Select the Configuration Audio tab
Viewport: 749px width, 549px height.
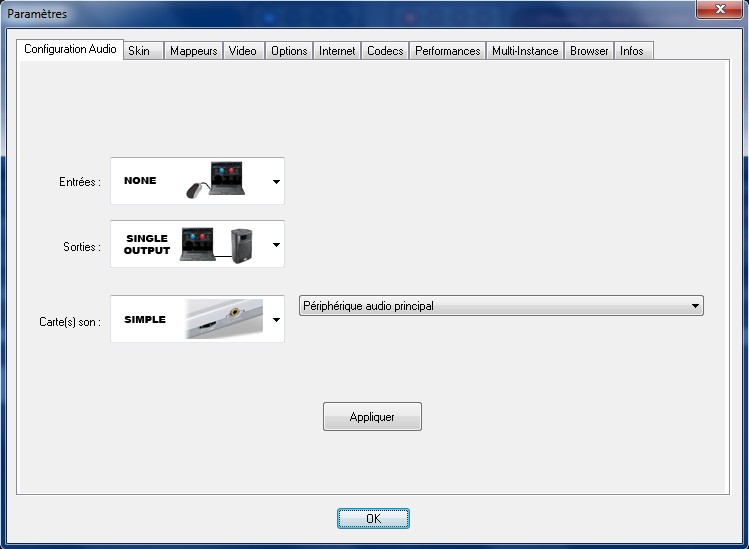(x=70, y=49)
